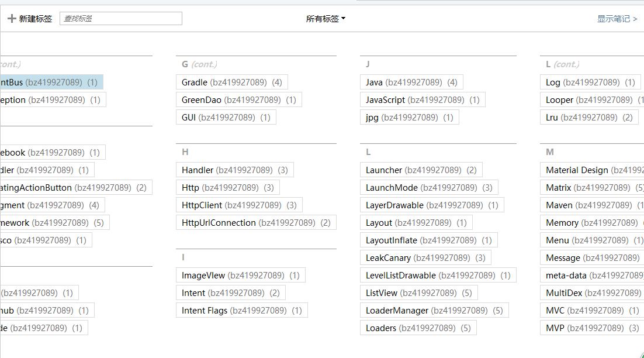The width and height of the screenshot is (644, 358).
Task: Select the tag ending in hub
Action: click(47, 311)
